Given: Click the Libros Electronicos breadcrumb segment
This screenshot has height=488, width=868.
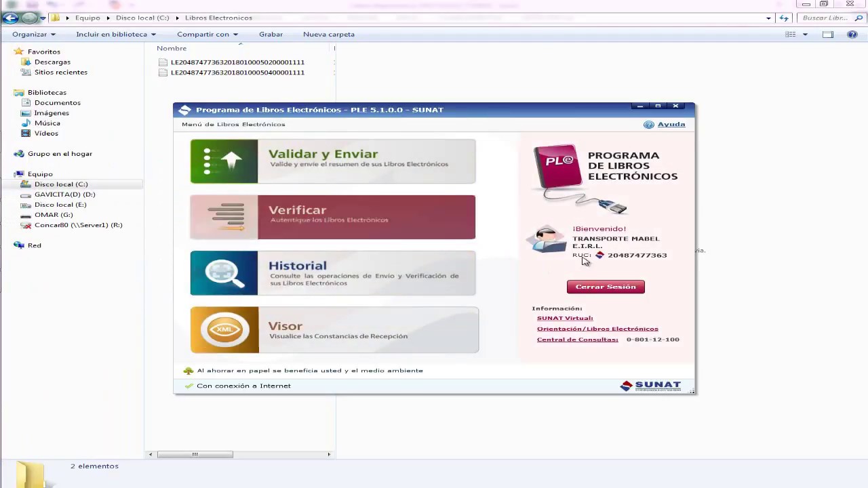Looking at the screenshot, I should (218, 18).
